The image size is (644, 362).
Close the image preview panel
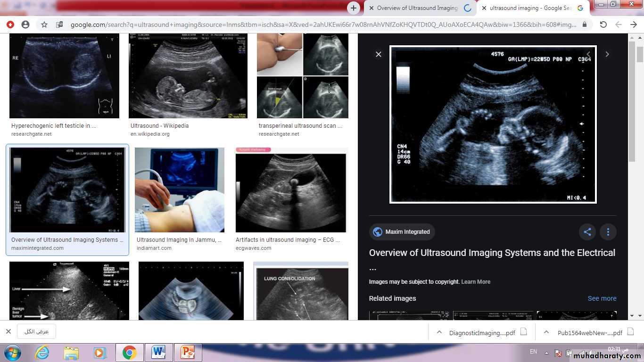pyautogui.click(x=378, y=54)
